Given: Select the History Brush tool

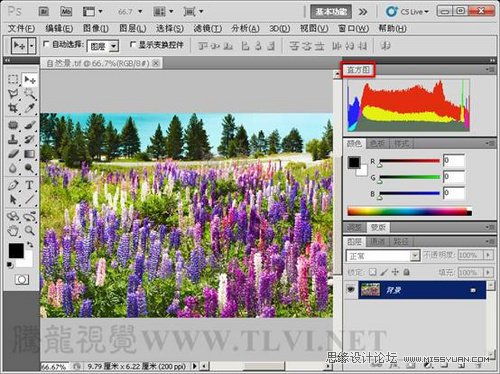Looking at the screenshot, I should (x=30, y=139).
